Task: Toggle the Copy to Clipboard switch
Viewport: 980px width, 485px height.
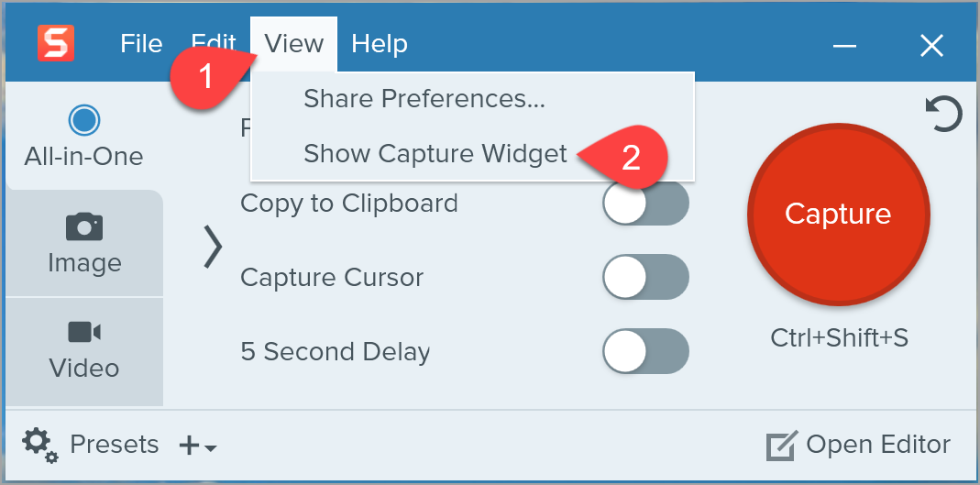Action: (x=645, y=204)
